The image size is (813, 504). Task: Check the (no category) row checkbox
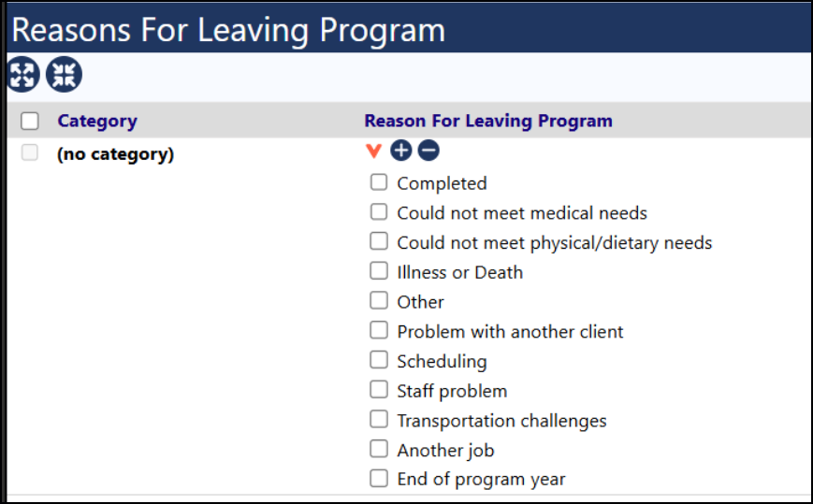pyautogui.click(x=30, y=152)
